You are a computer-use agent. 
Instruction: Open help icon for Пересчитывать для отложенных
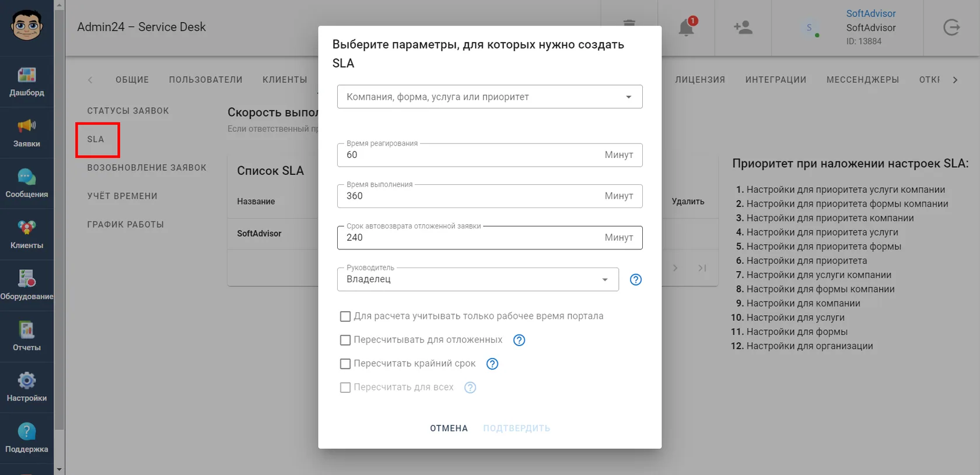click(x=519, y=340)
